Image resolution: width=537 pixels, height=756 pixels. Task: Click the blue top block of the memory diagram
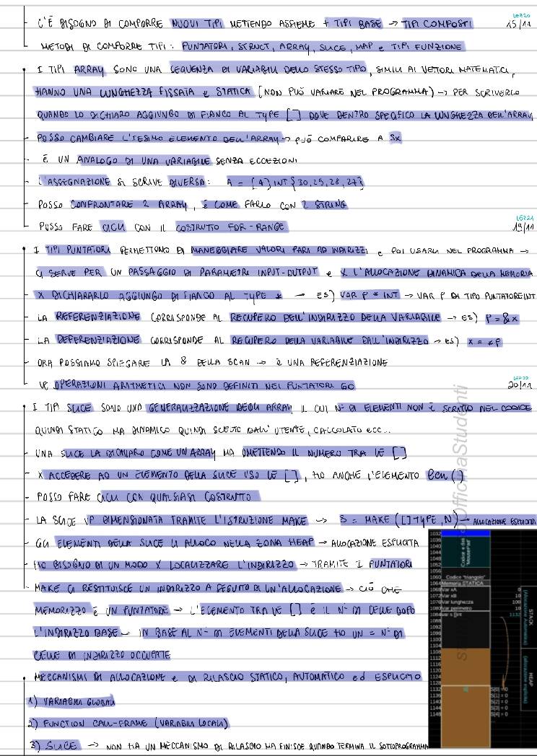[x=466, y=533]
